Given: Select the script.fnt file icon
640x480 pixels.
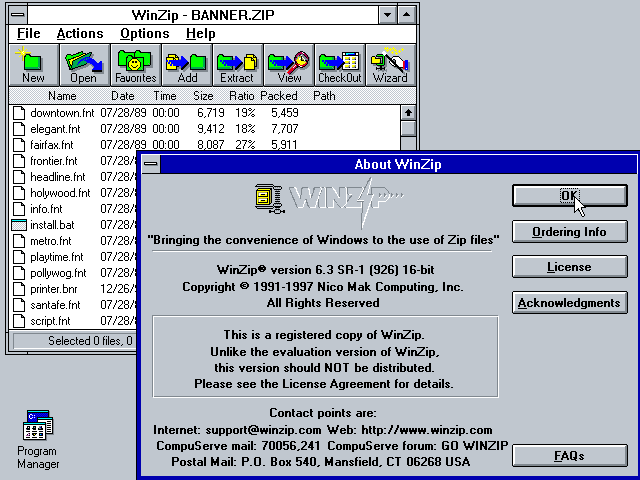Looking at the screenshot, I should click(19, 321).
